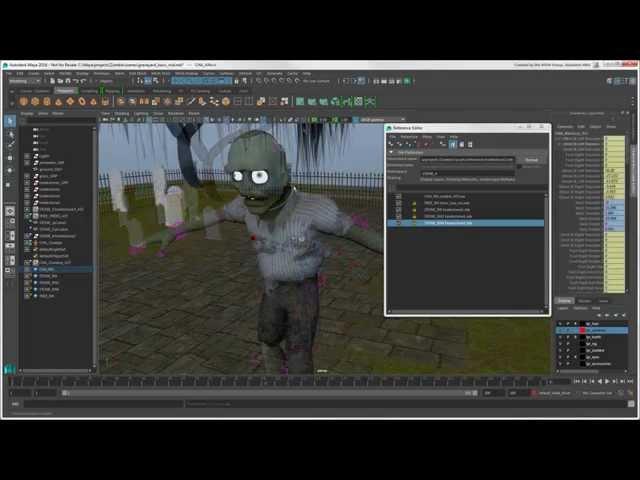
Task: Open the Windows menu
Action: [102, 73]
